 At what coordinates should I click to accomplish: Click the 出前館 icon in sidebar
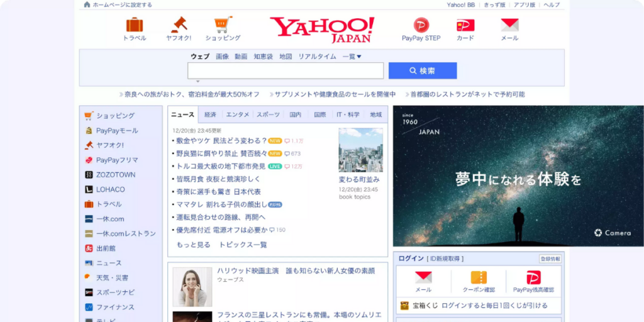[89, 248]
